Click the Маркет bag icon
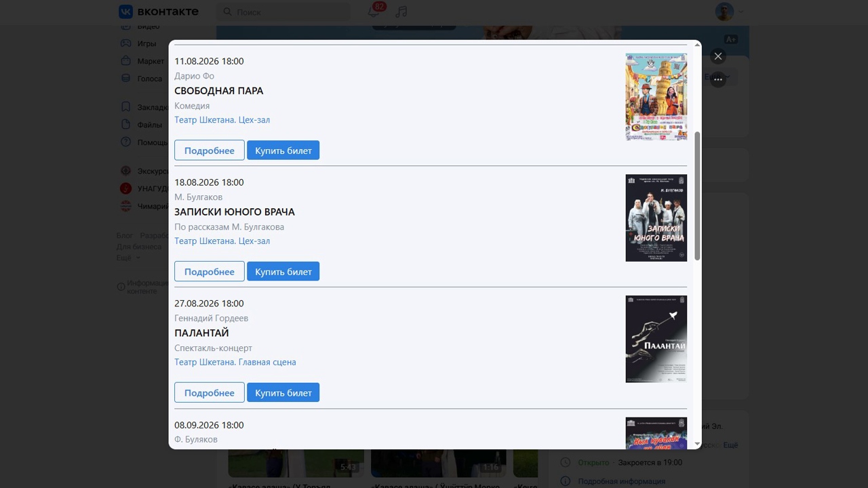868x488 pixels. click(x=125, y=61)
